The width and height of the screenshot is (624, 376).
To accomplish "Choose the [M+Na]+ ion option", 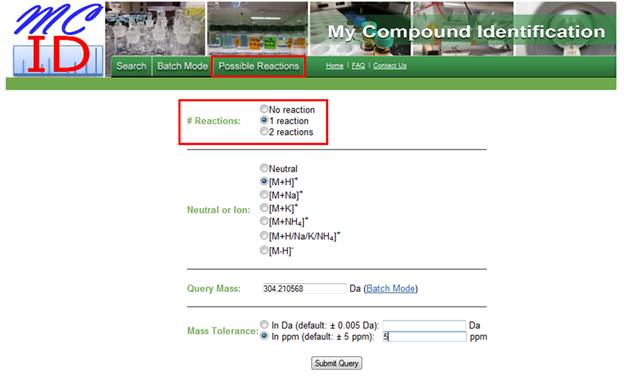I will point(264,194).
